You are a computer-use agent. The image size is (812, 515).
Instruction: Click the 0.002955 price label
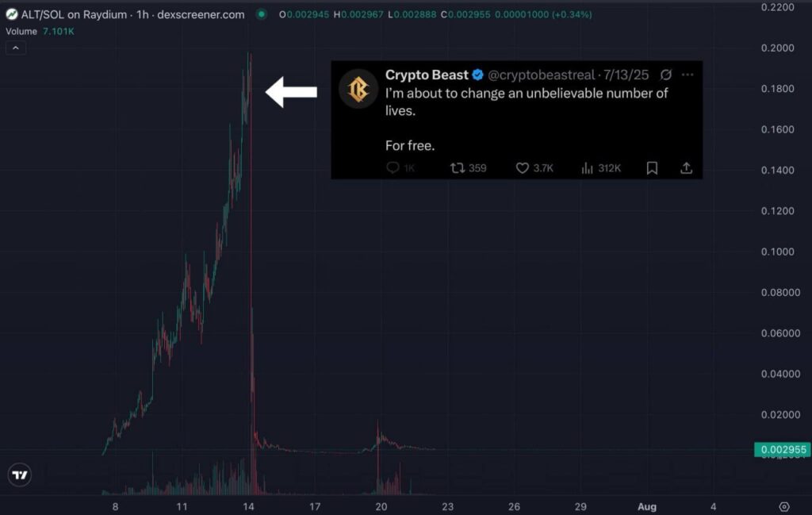(783, 449)
